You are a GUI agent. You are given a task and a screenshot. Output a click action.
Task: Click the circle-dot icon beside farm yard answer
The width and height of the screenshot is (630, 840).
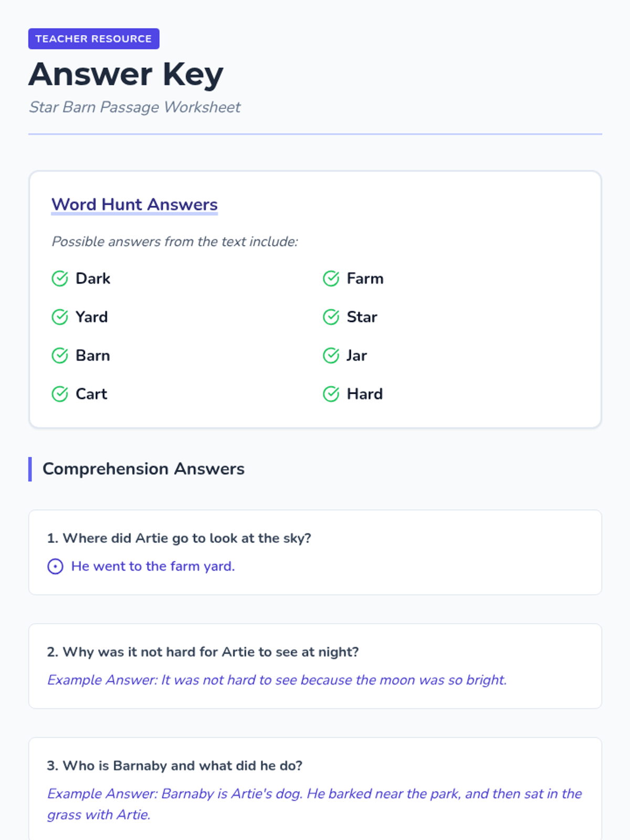[56, 566]
